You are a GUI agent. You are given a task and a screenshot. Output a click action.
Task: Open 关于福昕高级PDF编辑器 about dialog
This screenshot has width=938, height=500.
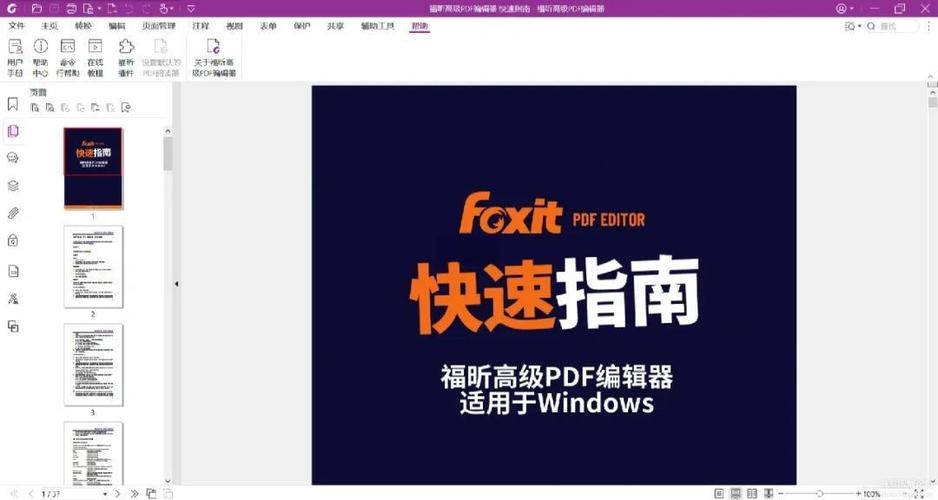214,58
